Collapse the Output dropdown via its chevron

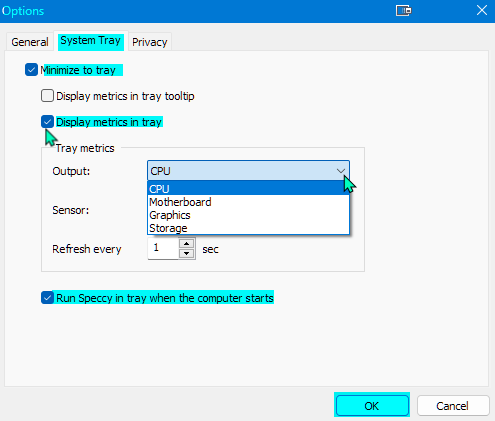(x=341, y=171)
